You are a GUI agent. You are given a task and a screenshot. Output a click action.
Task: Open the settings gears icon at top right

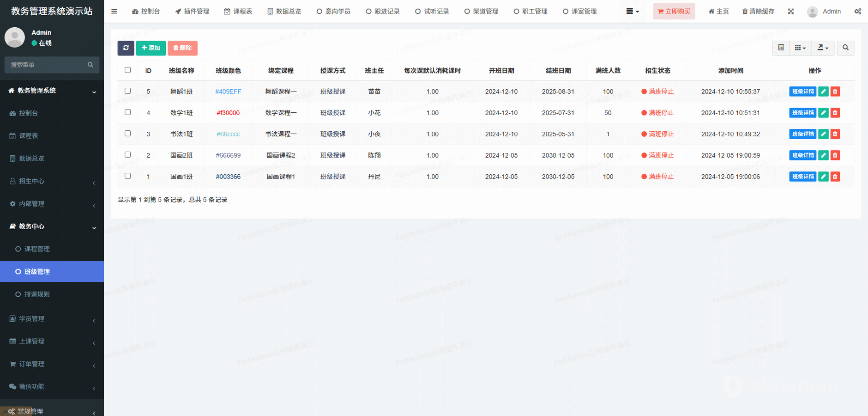click(x=857, y=12)
